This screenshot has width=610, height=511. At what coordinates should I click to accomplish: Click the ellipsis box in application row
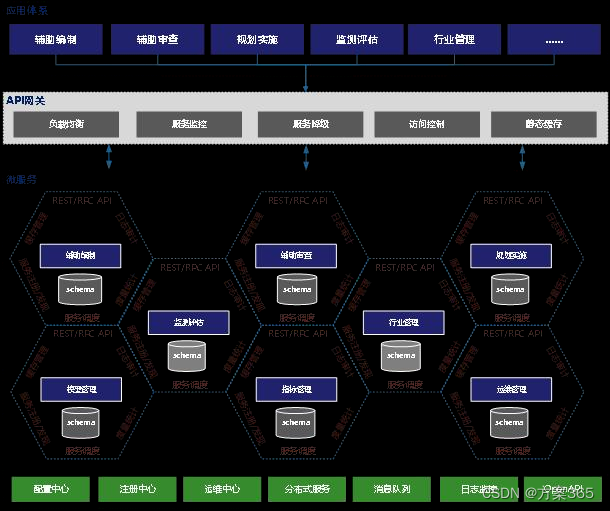coord(554,39)
